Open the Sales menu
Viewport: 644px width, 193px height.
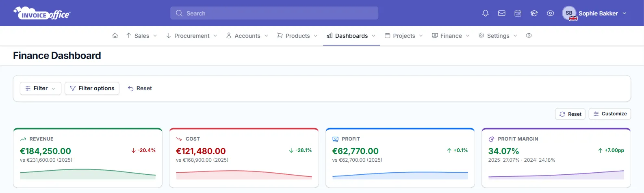tap(141, 36)
